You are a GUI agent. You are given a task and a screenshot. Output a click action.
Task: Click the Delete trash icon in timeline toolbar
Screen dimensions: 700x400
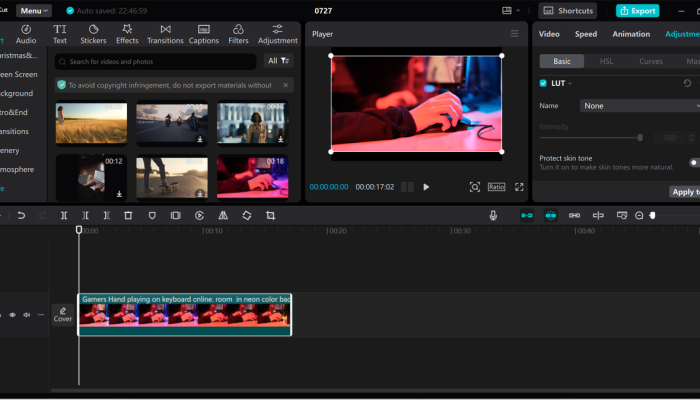[x=128, y=215]
